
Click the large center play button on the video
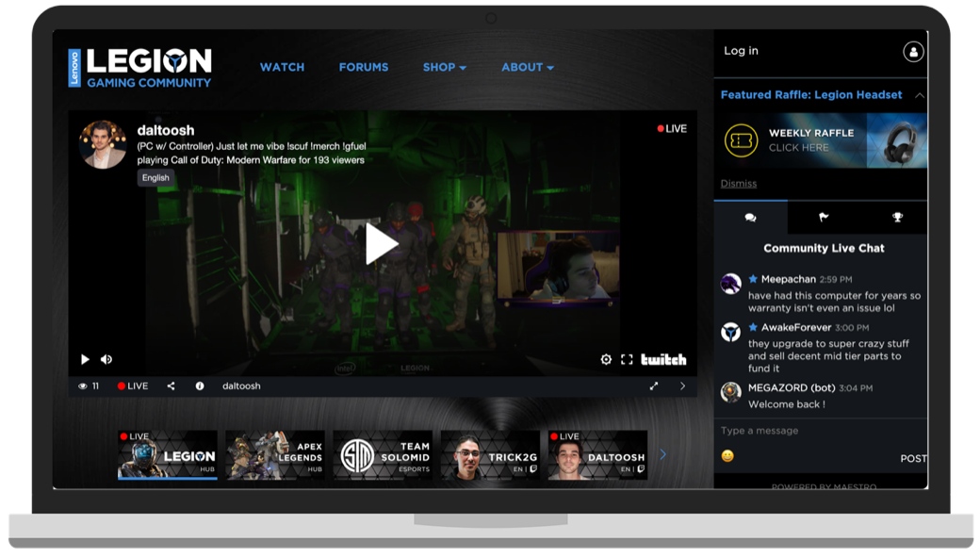click(382, 243)
